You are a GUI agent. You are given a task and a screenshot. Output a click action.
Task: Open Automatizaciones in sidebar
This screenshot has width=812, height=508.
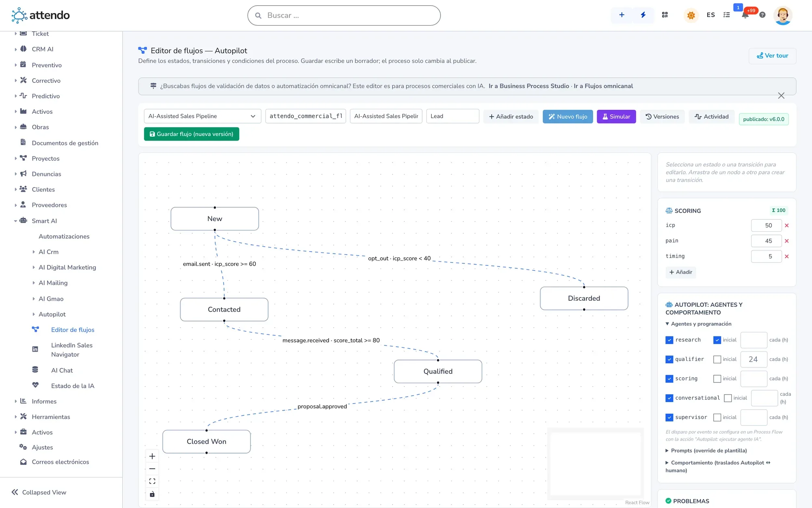(64, 237)
